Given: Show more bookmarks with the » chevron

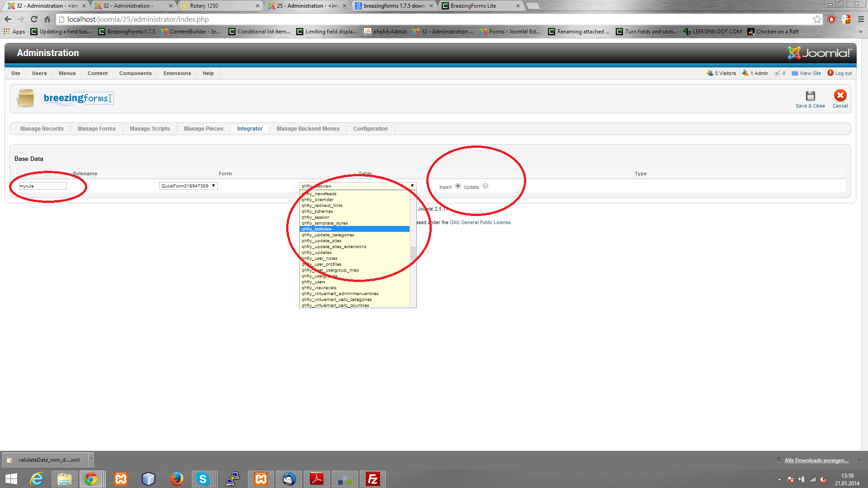Looking at the screenshot, I should pos(860,32).
